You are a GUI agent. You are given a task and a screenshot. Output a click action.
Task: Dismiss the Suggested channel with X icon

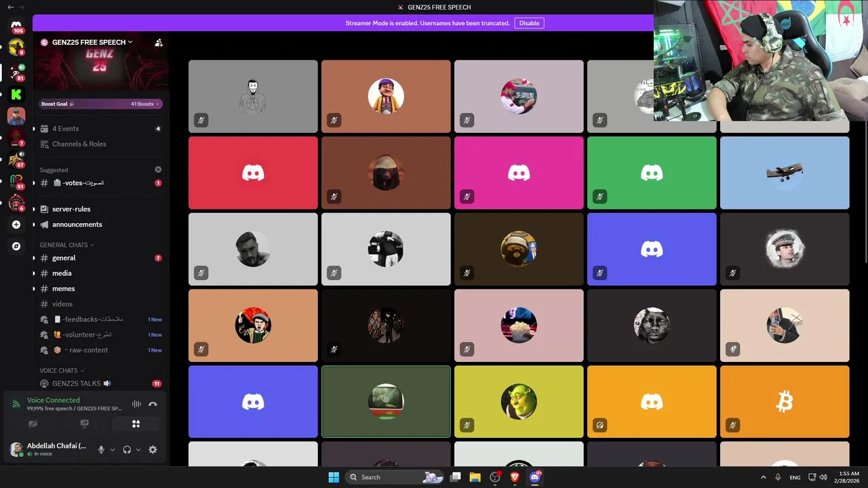[x=158, y=169]
